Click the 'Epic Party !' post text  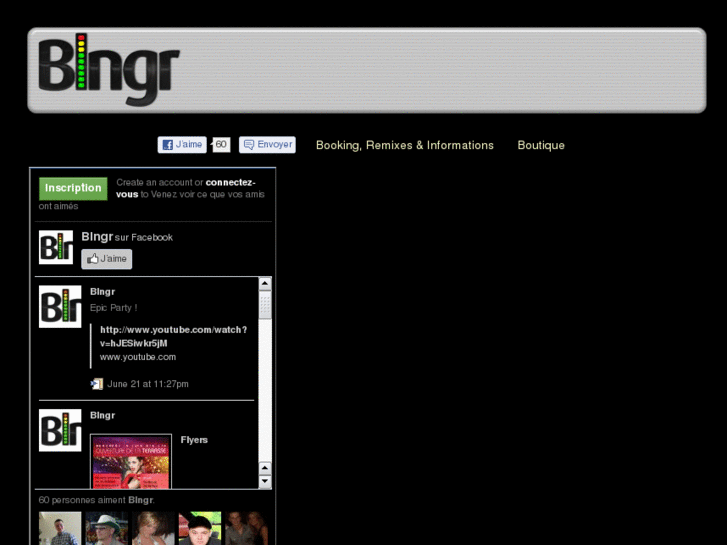pos(114,308)
